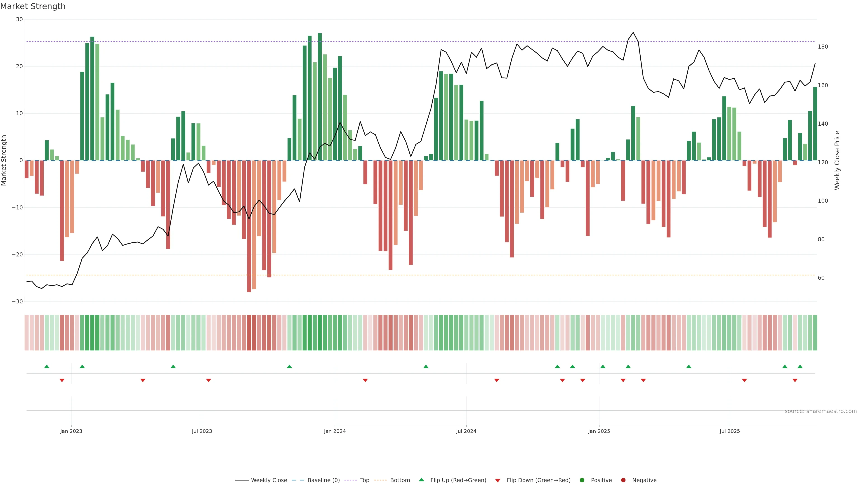Viewport: 868px width, 488px height.
Task: Click the green Positive circle legend icon
Action: [582, 480]
